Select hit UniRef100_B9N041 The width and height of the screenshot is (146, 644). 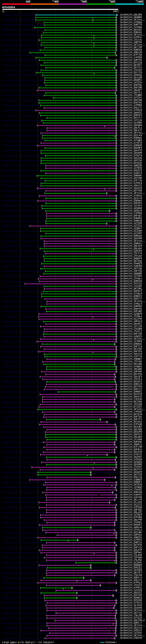click(131, 32)
